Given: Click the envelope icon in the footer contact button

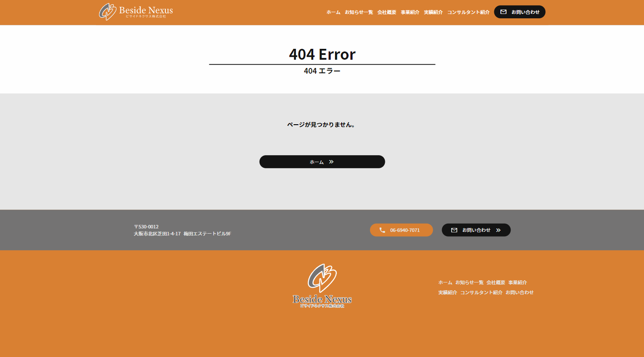Looking at the screenshot, I should tap(454, 230).
